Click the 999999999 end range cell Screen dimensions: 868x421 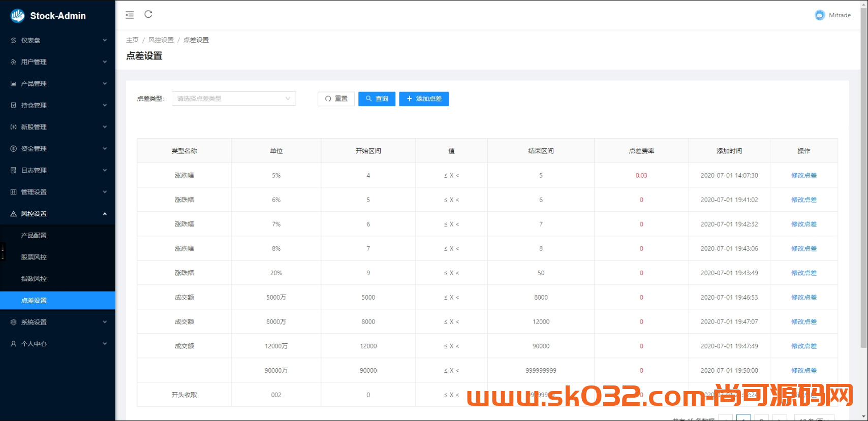tap(541, 370)
